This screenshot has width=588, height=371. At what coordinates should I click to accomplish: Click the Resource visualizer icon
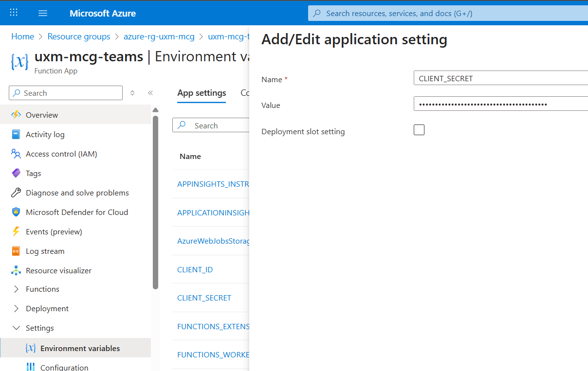pyautogui.click(x=16, y=271)
